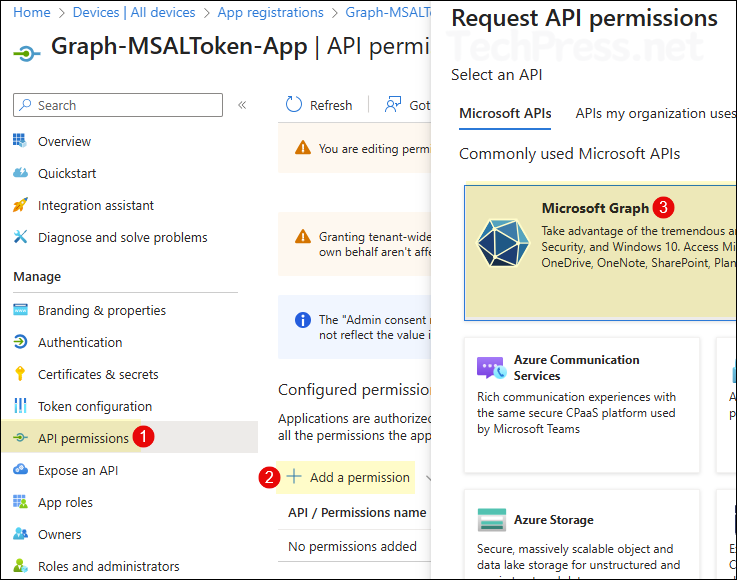Open the Home breadcrumb link

pyautogui.click(x=32, y=13)
